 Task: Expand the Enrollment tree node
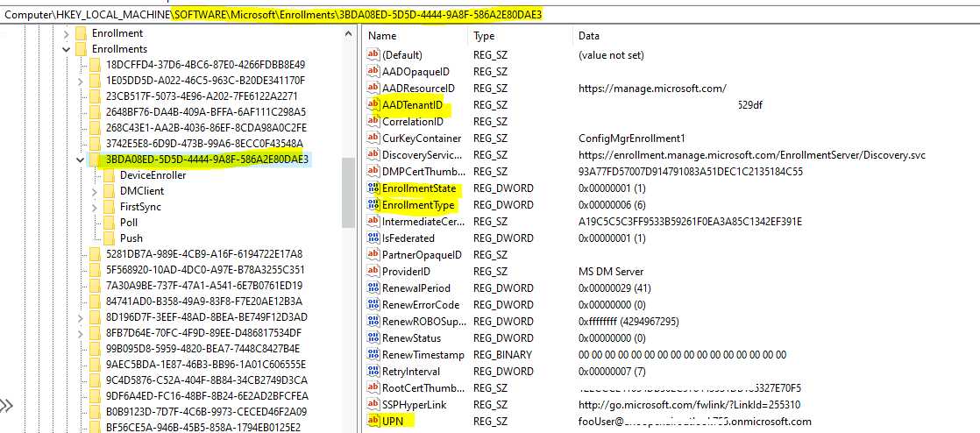(x=67, y=33)
